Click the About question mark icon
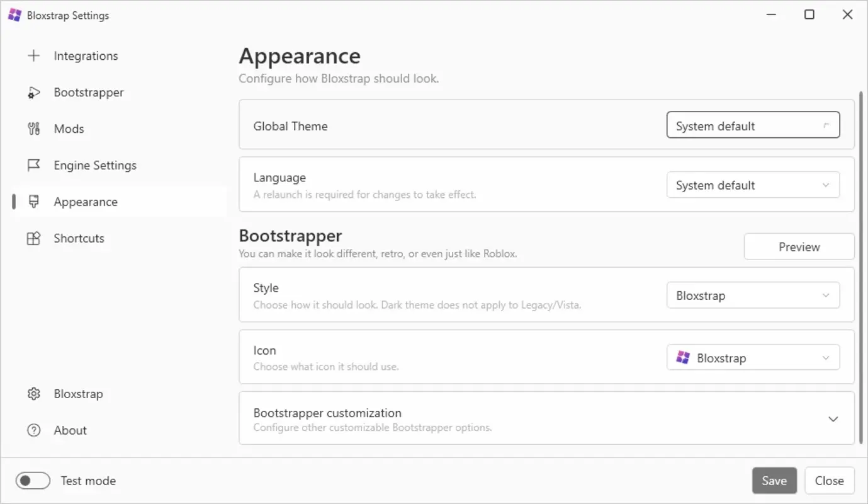Image resolution: width=868 pixels, height=504 pixels. click(x=33, y=430)
